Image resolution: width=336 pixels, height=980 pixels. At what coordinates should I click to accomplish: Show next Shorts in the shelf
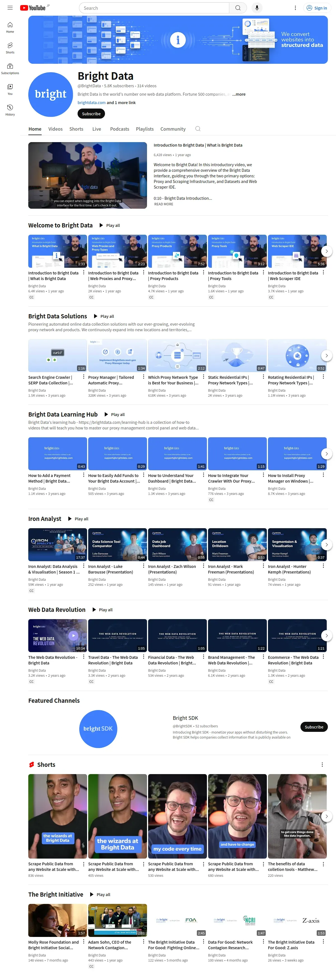pos(326,816)
